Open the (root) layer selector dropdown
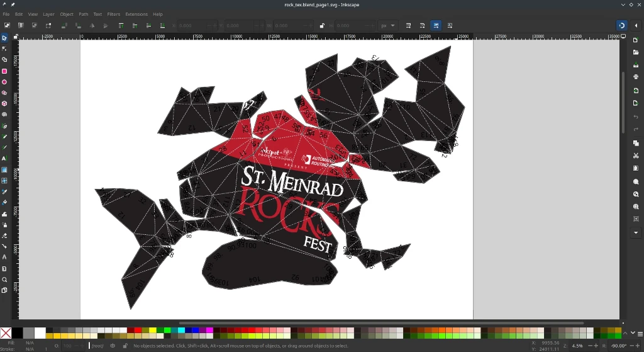 pos(97,346)
